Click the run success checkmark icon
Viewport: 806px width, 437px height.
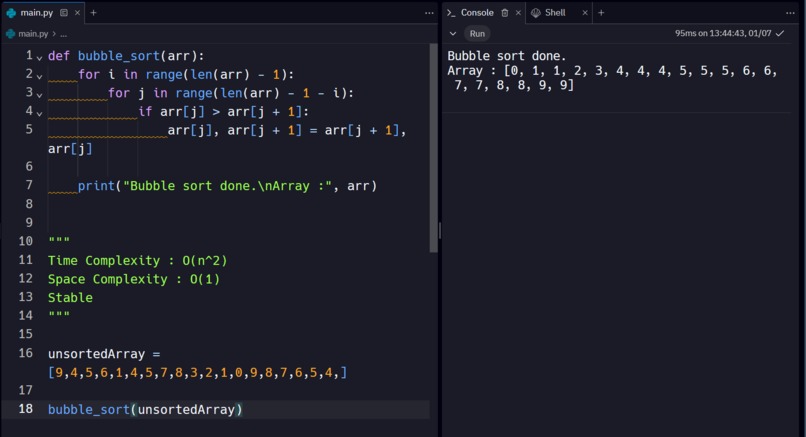click(x=780, y=33)
